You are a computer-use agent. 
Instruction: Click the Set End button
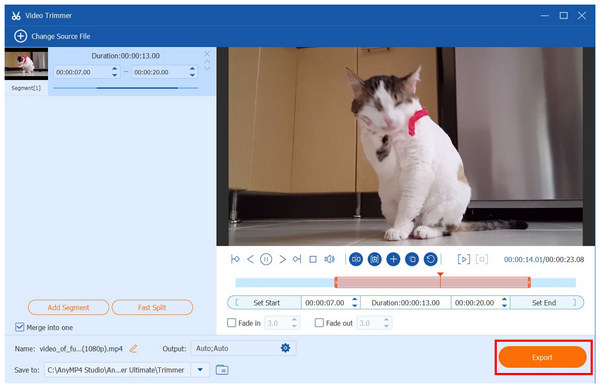[x=547, y=303]
